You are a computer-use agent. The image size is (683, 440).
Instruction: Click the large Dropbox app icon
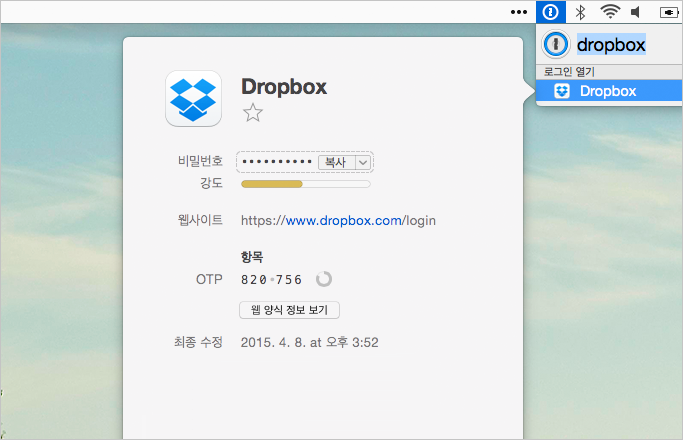tap(193, 98)
